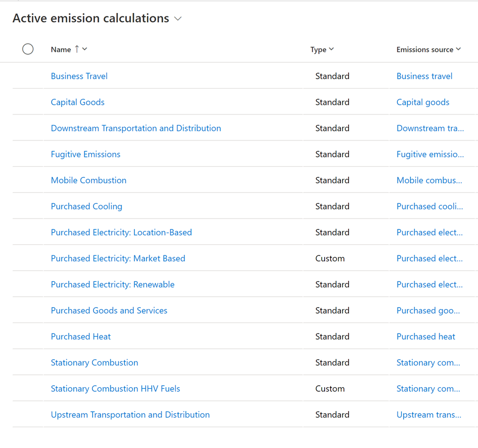The width and height of the screenshot is (478, 448).
Task: Click Standard type in Business Travel row
Action: 332,76
